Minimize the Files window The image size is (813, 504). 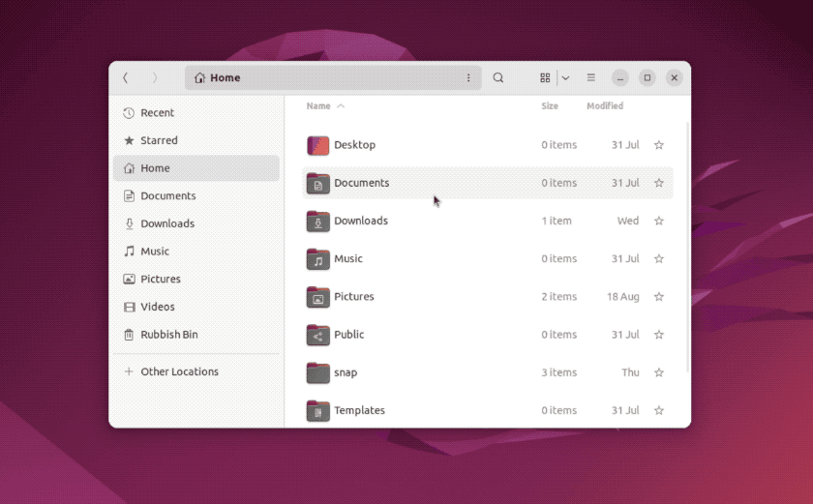click(x=620, y=77)
